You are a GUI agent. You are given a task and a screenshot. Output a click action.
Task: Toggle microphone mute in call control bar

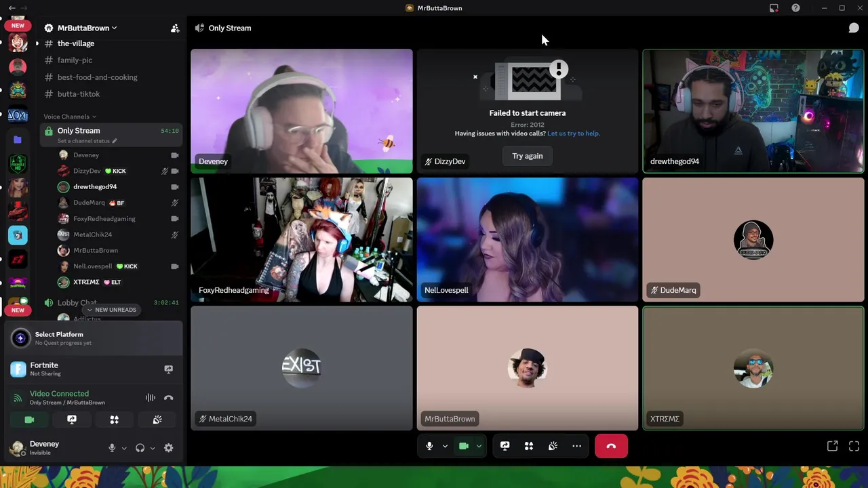click(429, 446)
